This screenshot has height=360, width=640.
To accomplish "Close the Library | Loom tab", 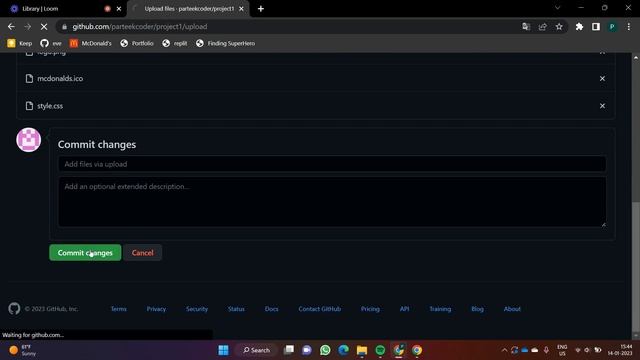I will coord(119,9).
